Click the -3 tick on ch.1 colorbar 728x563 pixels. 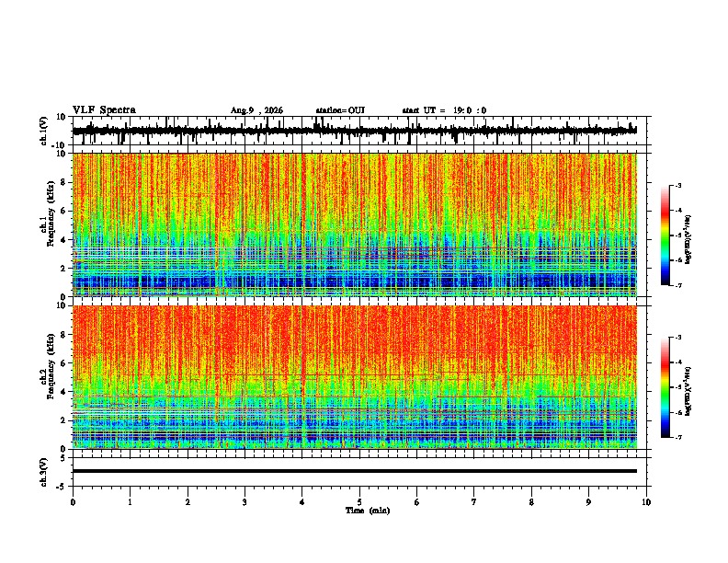coord(678,186)
